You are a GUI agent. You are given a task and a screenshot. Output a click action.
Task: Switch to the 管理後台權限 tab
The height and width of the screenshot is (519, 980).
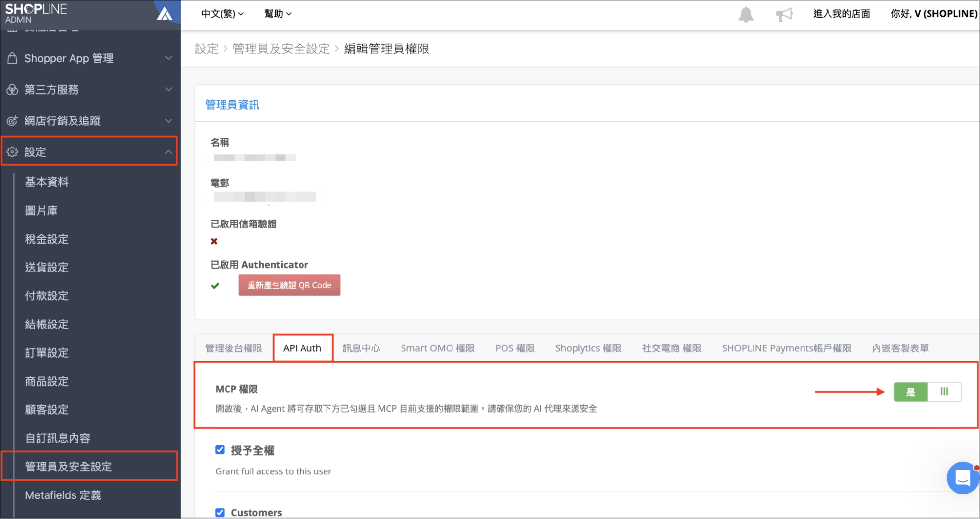[x=233, y=348]
